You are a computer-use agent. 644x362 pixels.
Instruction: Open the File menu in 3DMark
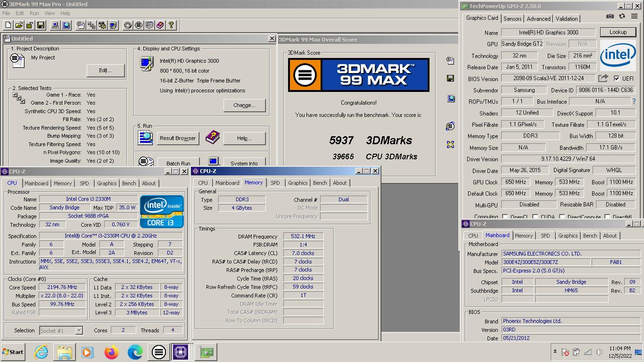[x=6, y=13]
